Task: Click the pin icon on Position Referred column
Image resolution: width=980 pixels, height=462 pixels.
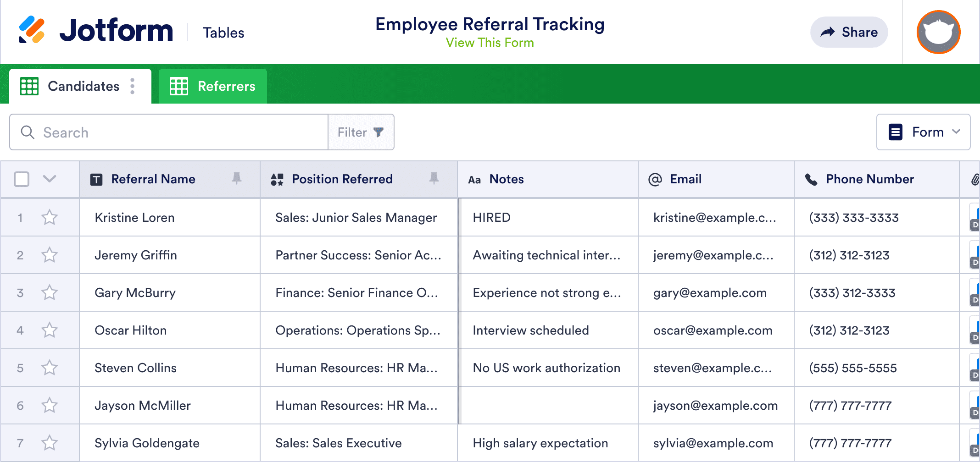Action: (434, 179)
